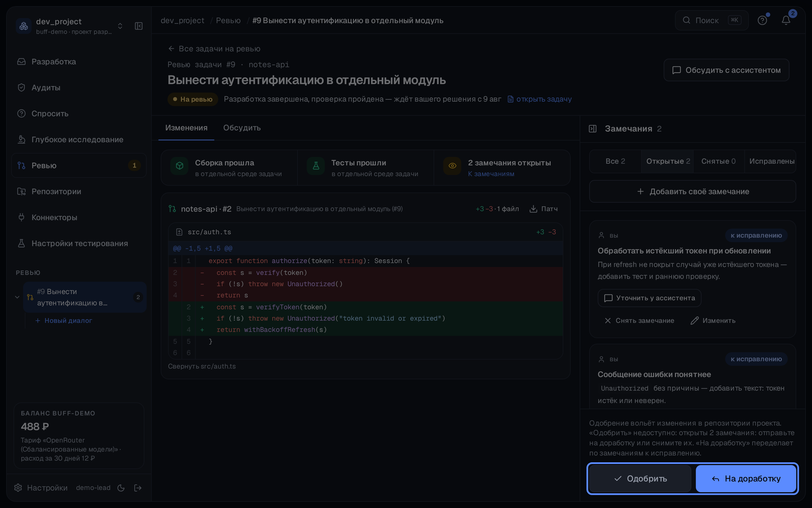Open the Репозитории section

(79, 192)
